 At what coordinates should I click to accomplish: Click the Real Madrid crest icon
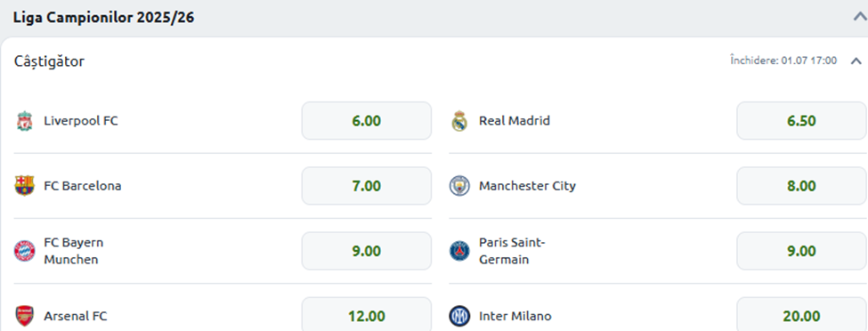click(459, 121)
